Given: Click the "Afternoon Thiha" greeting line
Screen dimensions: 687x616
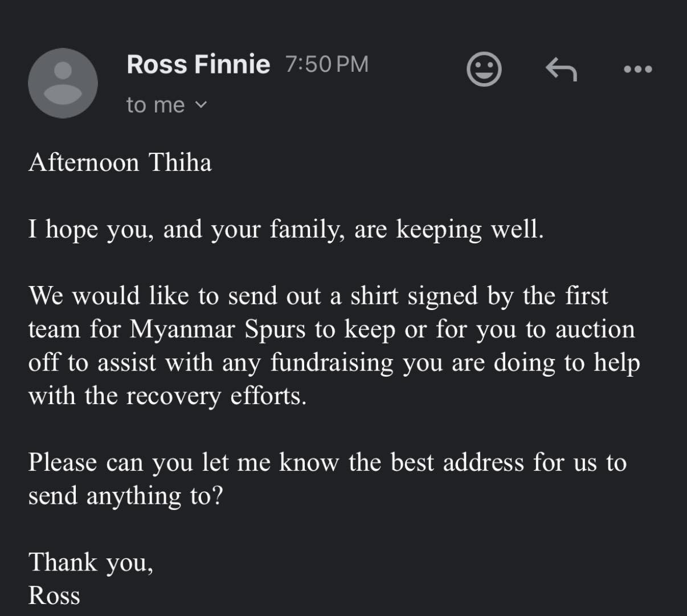Looking at the screenshot, I should (x=120, y=162).
